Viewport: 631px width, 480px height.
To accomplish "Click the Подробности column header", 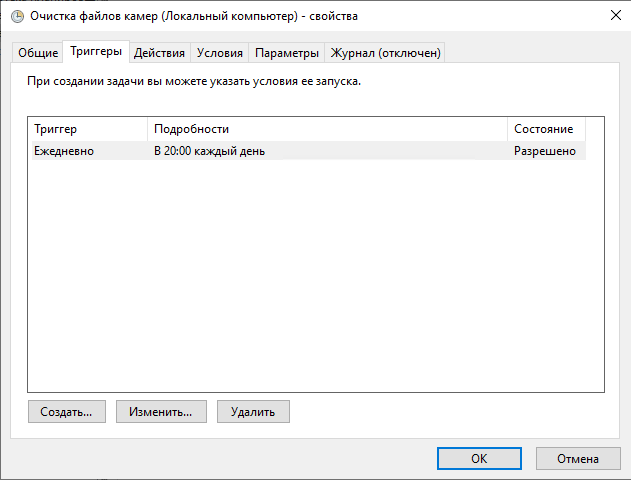I will pos(327,130).
